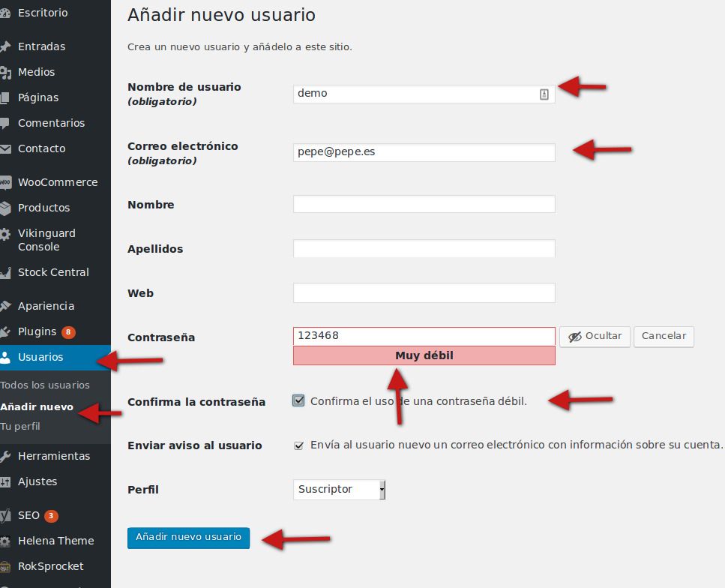The image size is (725, 588).
Task: Click the Yoast SEO icon
Action: [5, 516]
